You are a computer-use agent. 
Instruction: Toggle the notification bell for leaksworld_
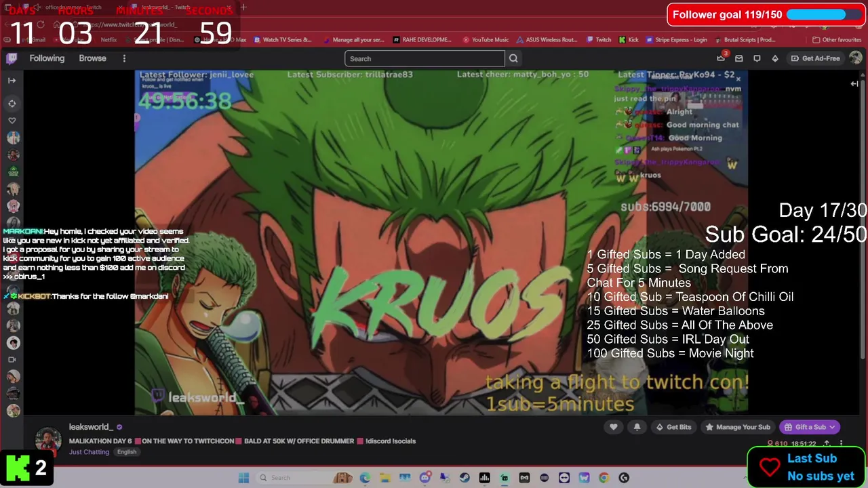click(x=637, y=427)
